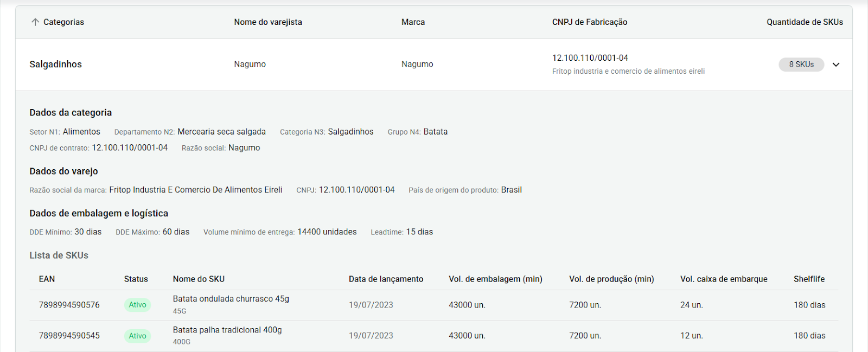Open the Batata ondulada churrasco 45g SKU

pos(231,299)
